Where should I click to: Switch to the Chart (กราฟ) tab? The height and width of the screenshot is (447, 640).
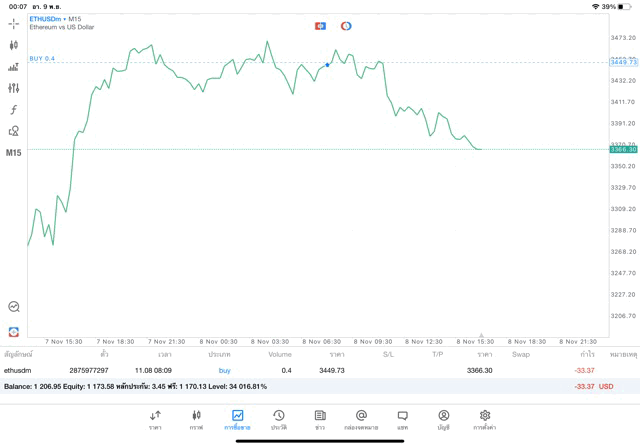tap(197, 419)
